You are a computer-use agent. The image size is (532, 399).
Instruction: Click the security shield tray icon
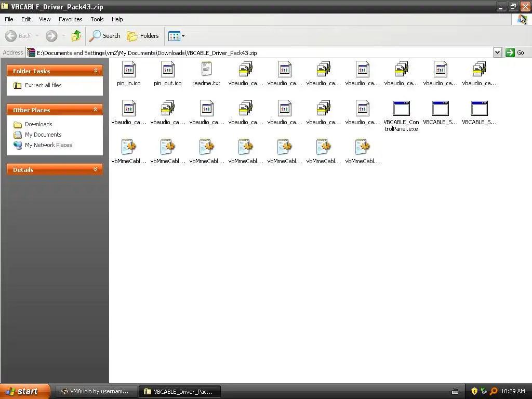(x=474, y=391)
